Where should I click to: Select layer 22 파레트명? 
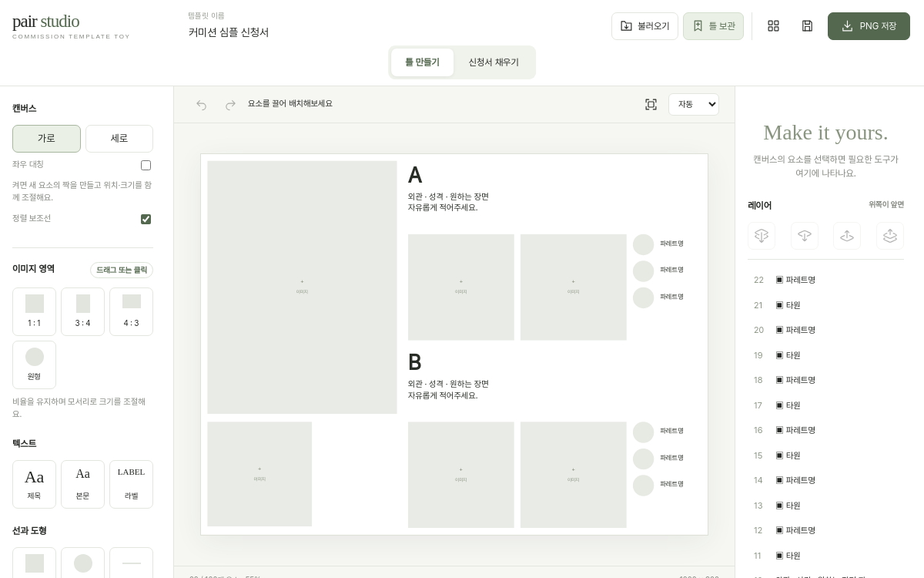point(825,280)
